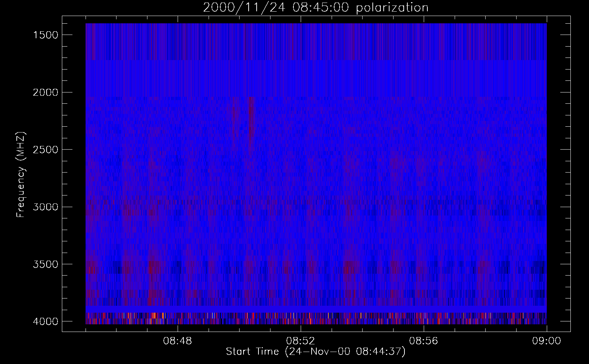Select the 3000 frequency axis label

[x=46, y=207]
